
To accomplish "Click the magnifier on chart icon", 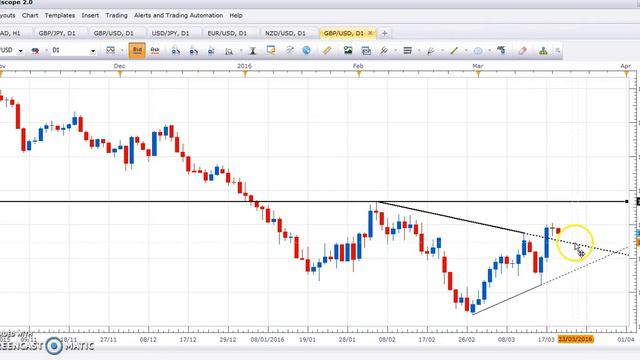I will [x=229, y=51].
